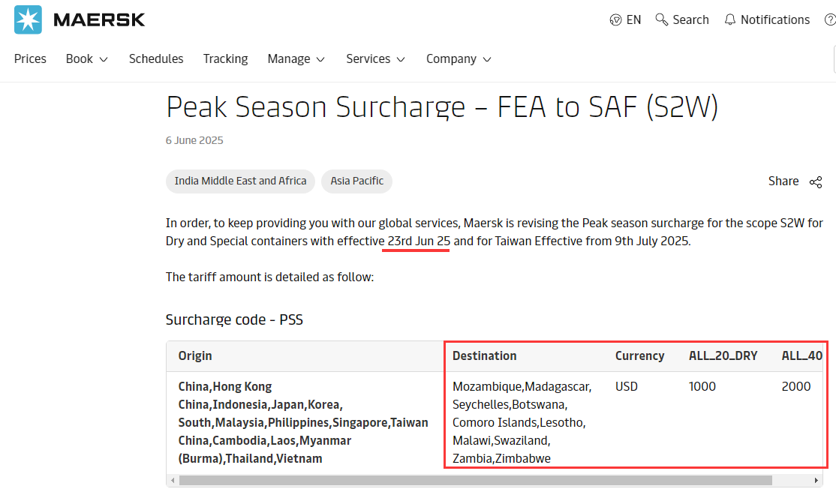This screenshot has height=504, width=836.
Task: Switch language via the EN label
Action: [x=633, y=20]
